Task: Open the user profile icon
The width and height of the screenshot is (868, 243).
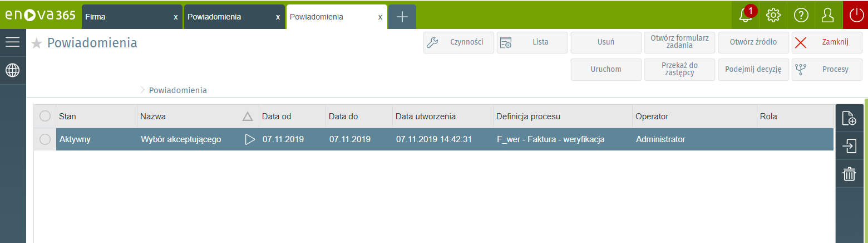Action: pos(828,15)
